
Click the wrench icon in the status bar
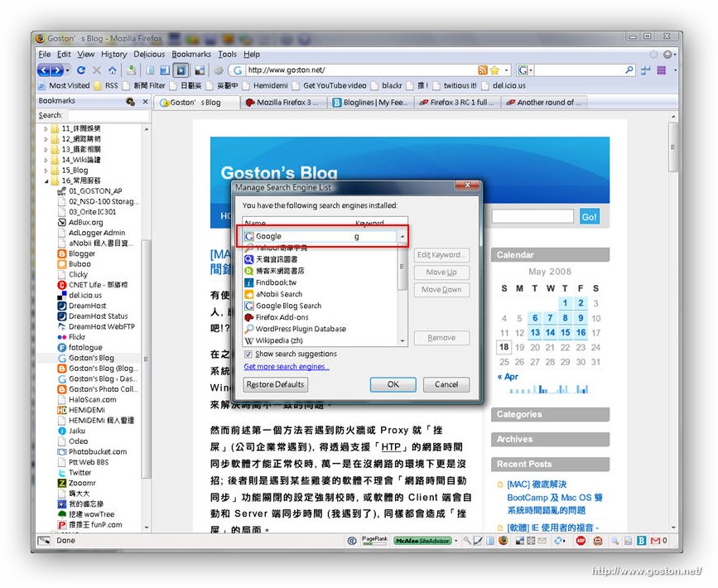(x=466, y=541)
